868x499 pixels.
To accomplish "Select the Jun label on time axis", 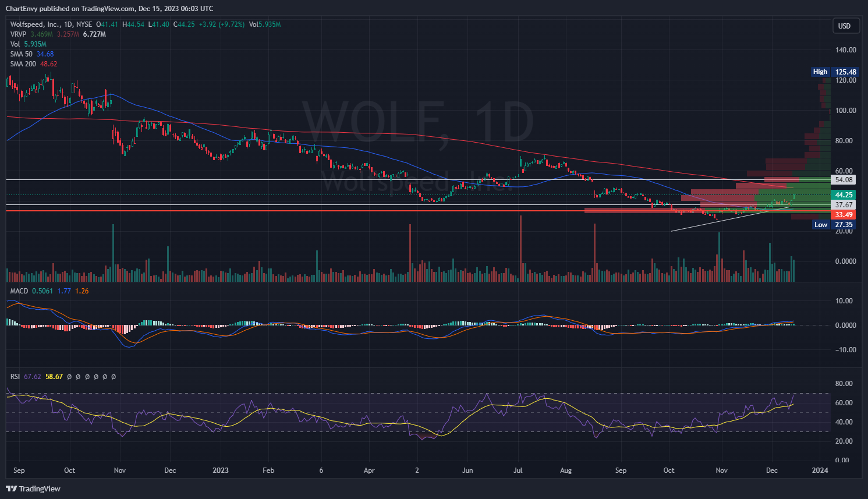I will coord(467,470).
